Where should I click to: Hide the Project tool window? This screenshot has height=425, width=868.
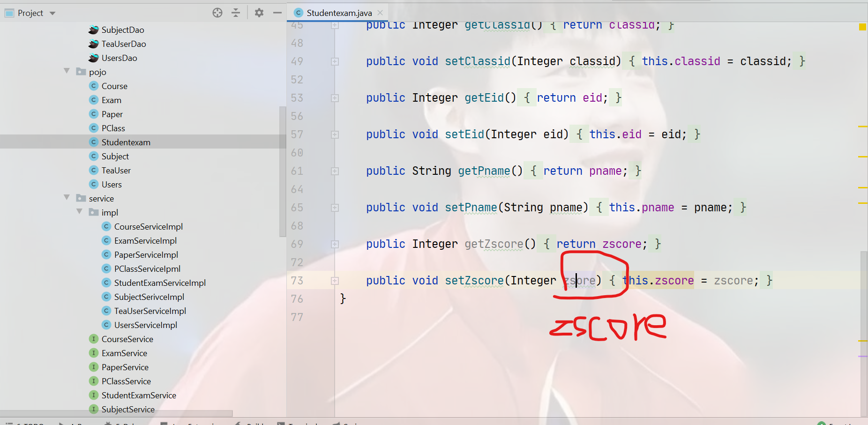[277, 13]
